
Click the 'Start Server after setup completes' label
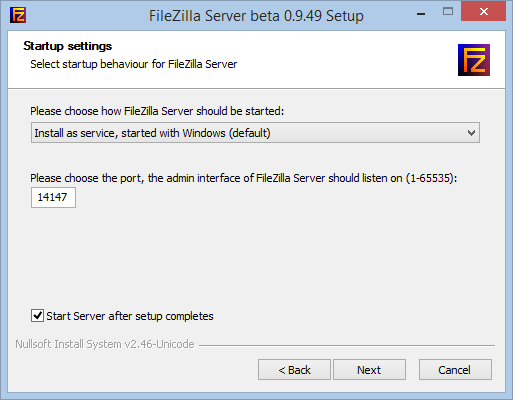[130, 316]
